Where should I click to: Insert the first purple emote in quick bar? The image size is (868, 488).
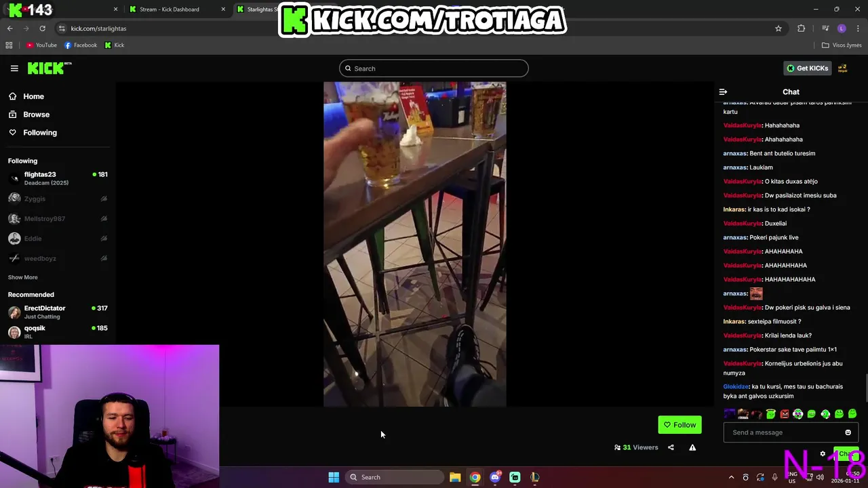(730, 414)
